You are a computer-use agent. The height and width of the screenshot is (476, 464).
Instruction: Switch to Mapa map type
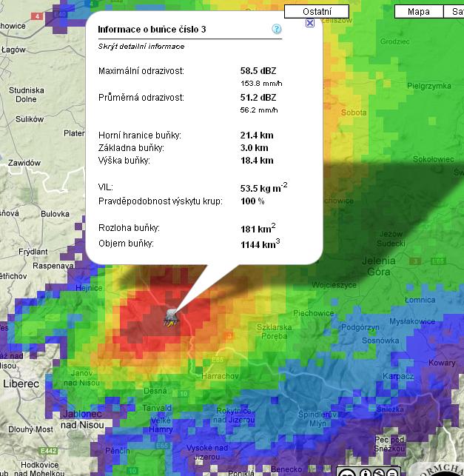[x=418, y=11]
